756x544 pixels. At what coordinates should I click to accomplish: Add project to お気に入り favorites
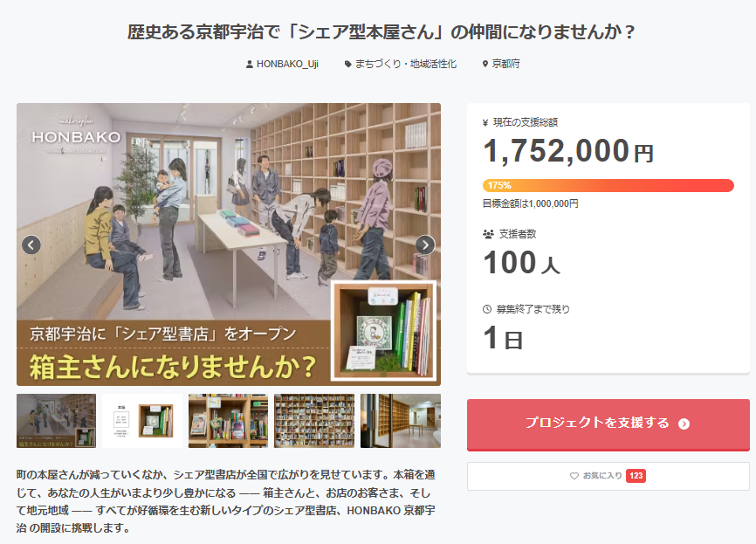pyautogui.click(x=608, y=476)
